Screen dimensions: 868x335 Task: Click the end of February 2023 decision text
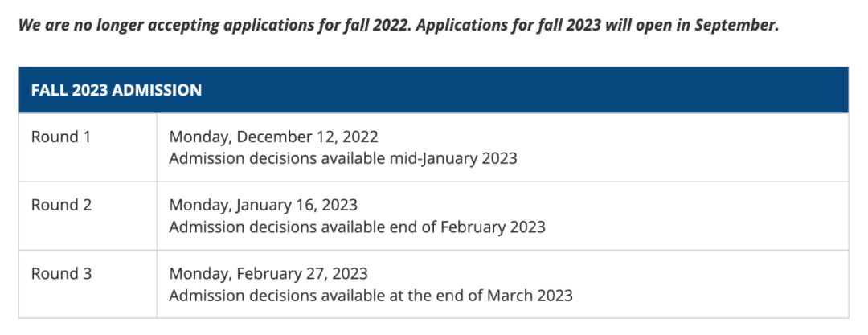coord(467,227)
